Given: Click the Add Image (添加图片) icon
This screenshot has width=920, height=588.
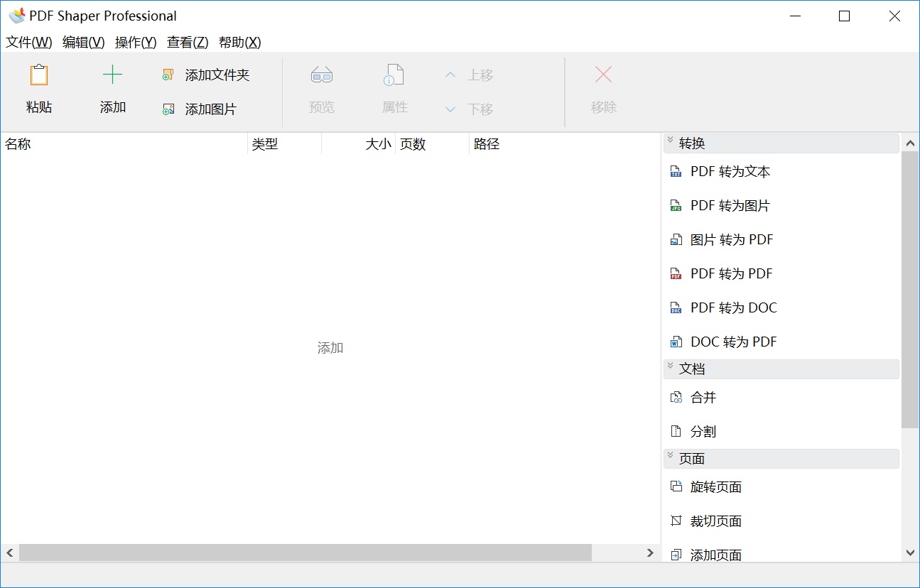Looking at the screenshot, I should tap(168, 109).
